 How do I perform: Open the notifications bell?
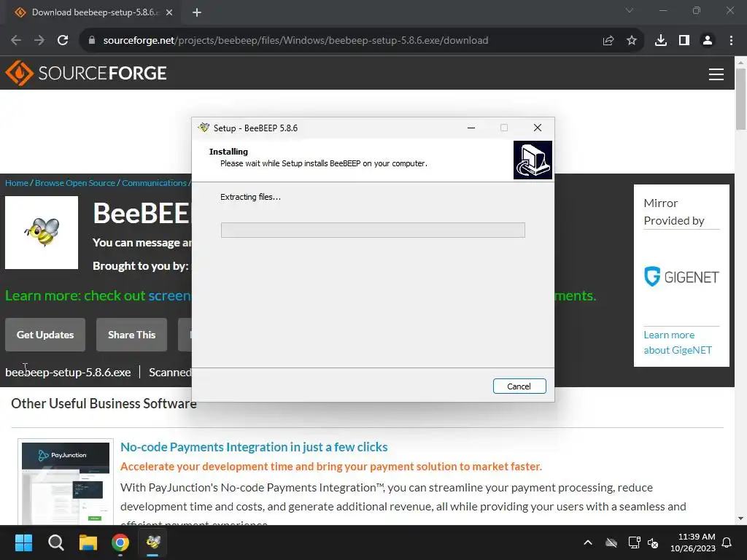[727, 542]
